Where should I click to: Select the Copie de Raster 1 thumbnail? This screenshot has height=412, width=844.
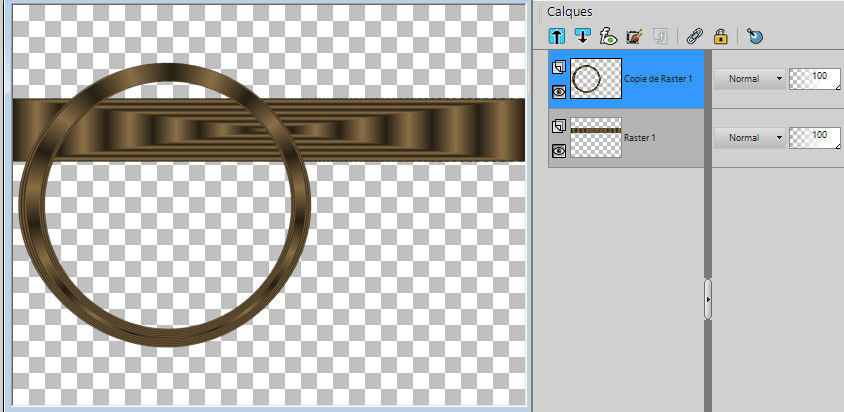point(596,79)
